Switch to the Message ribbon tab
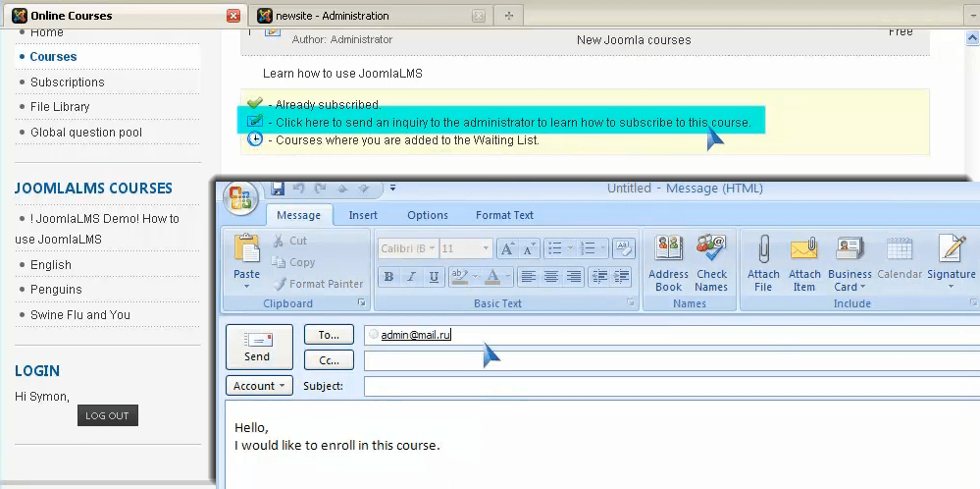Viewport: 980px width, 489px height. (x=299, y=215)
